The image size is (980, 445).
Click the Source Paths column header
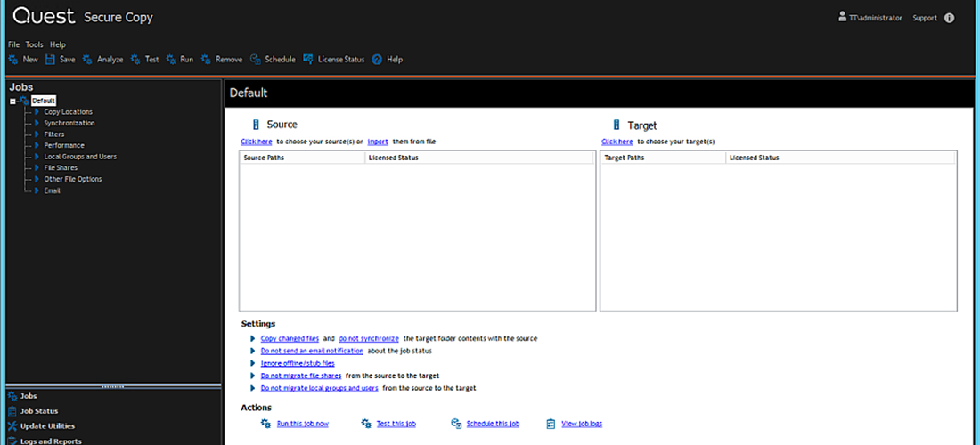(x=303, y=158)
